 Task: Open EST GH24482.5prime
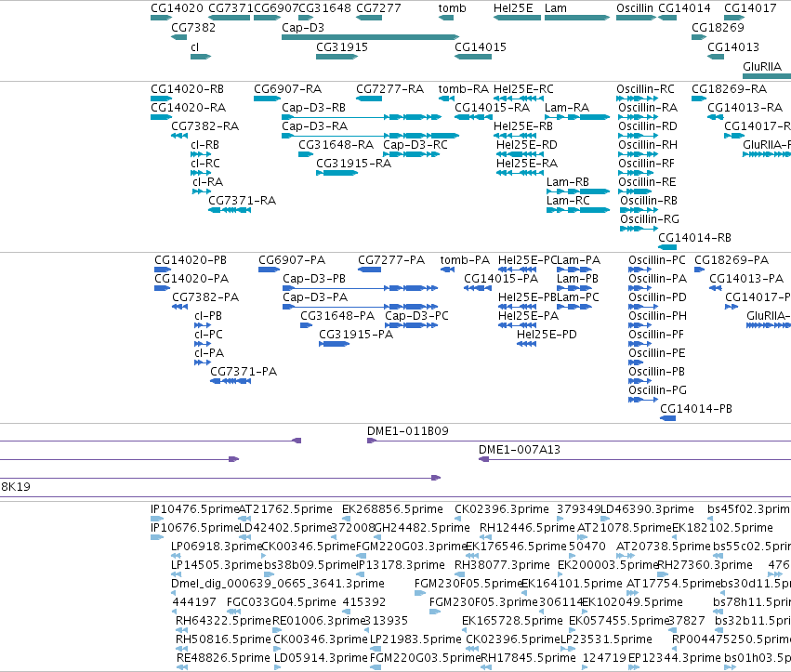pyautogui.click(x=377, y=537)
